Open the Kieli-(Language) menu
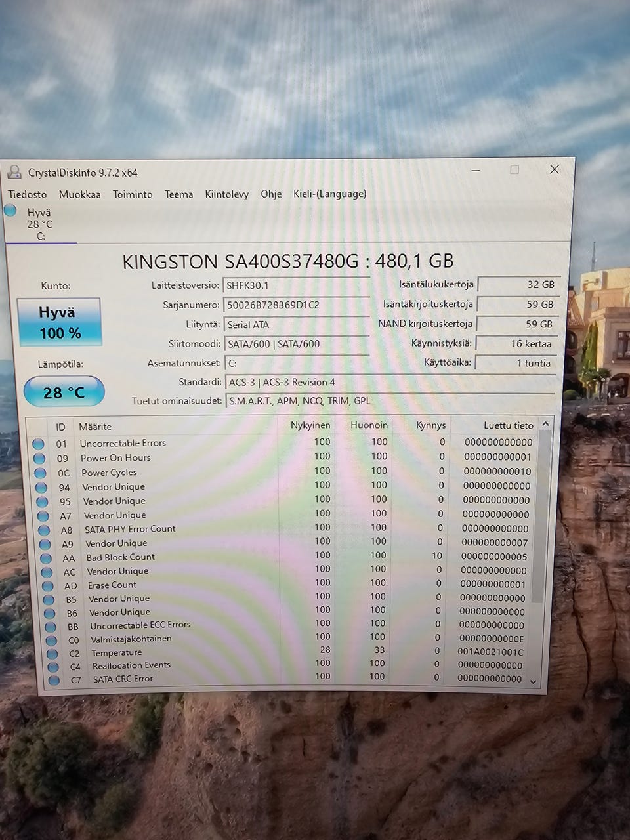 point(329,194)
